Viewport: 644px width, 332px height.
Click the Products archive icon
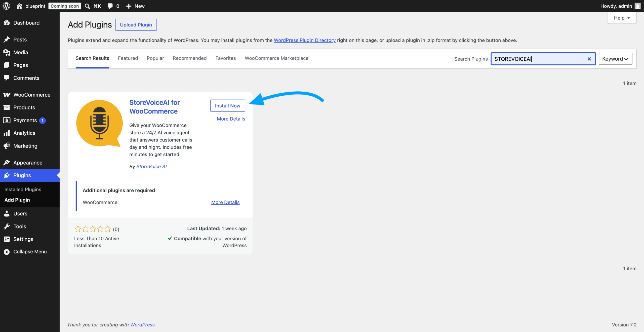(7, 107)
